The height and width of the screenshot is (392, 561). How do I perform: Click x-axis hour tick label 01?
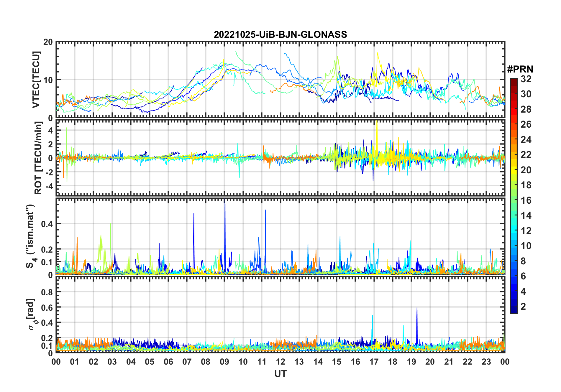[75, 362]
